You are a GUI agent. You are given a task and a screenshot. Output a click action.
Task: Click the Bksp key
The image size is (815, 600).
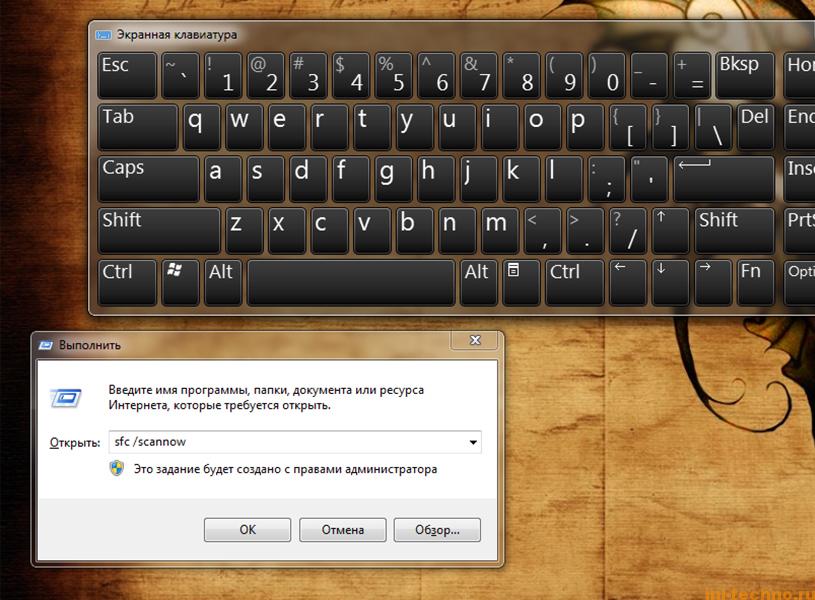(745, 75)
